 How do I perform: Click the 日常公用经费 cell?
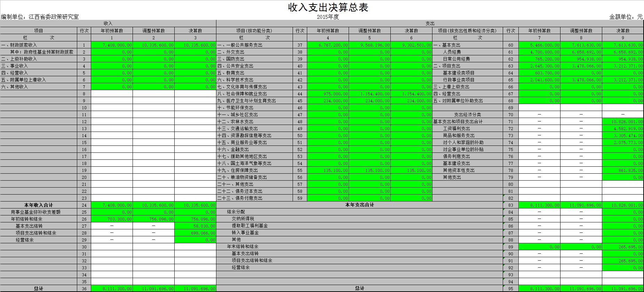coord(467,59)
